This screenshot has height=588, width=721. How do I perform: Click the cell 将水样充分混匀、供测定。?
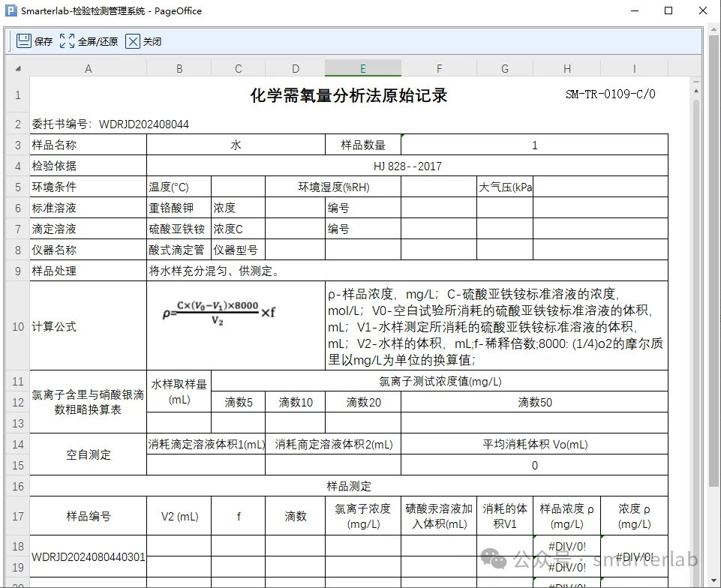(x=407, y=271)
